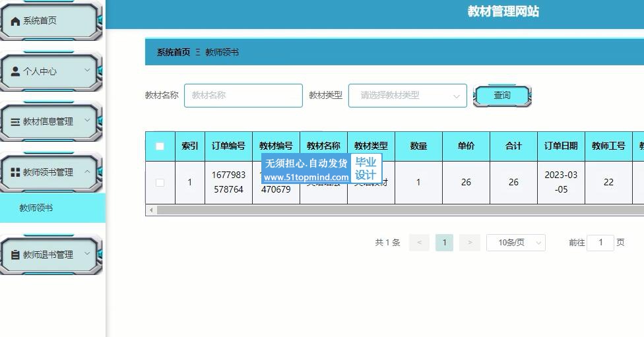The width and height of the screenshot is (644, 337).
Task: Click the order number cell 1677983578764
Action: point(228,182)
